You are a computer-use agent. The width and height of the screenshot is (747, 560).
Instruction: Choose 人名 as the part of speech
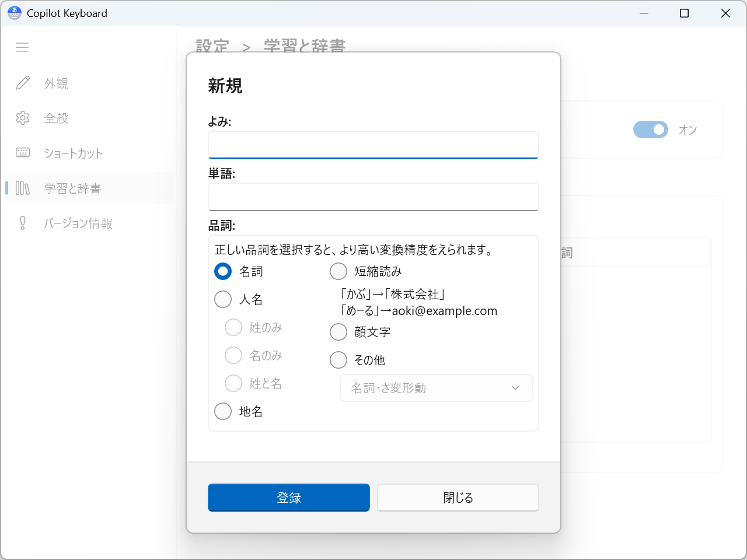point(222,299)
